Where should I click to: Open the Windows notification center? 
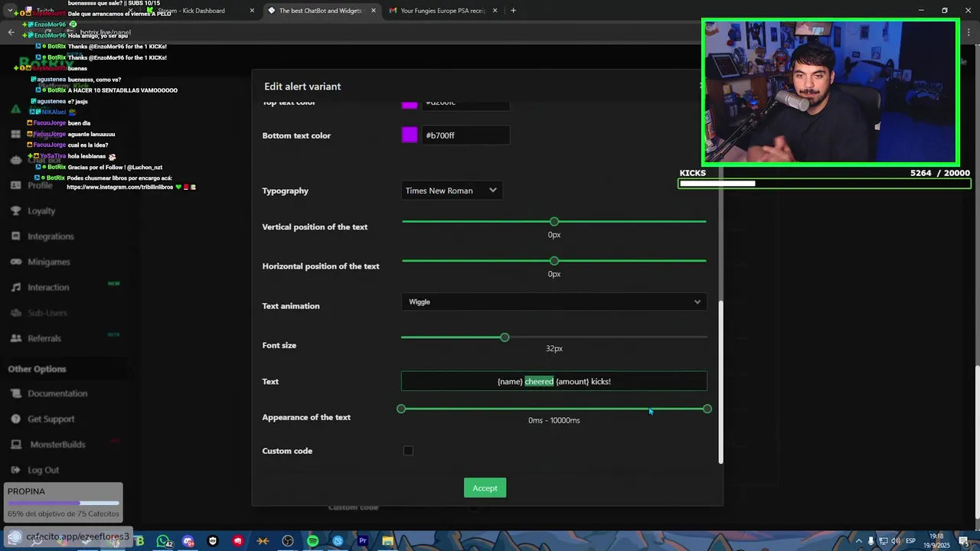pyautogui.click(x=964, y=541)
